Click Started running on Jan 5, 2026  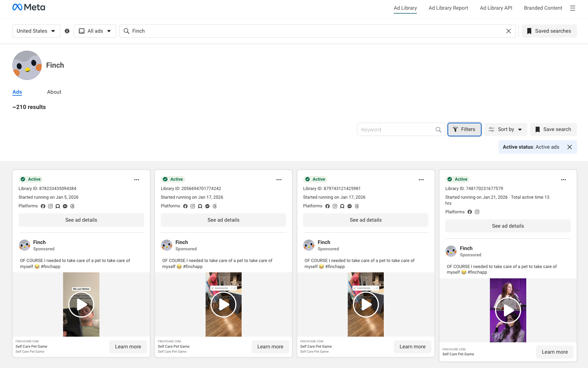(x=48, y=197)
